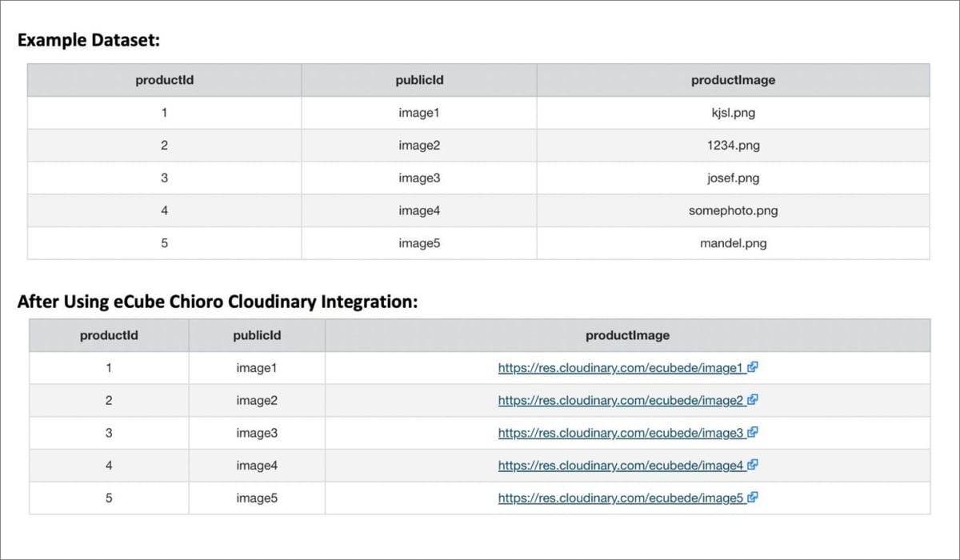The width and height of the screenshot is (960, 560).
Task: Click external link icon beside image1 URL
Action: point(752,368)
